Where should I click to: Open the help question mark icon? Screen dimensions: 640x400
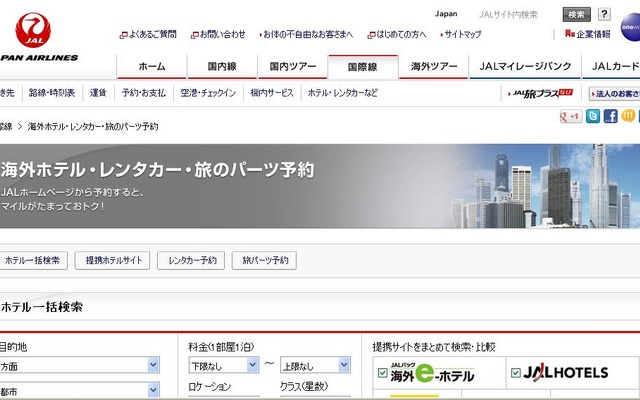pos(604,14)
